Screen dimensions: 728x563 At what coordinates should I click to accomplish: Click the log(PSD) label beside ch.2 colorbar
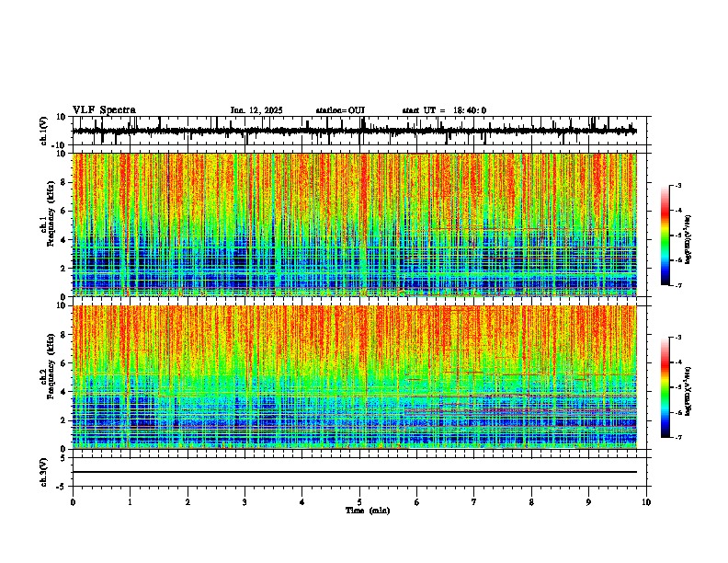pyautogui.click(x=688, y=391)
